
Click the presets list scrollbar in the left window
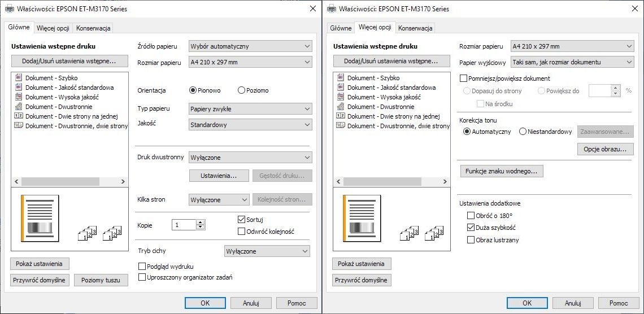click(60, 181)
